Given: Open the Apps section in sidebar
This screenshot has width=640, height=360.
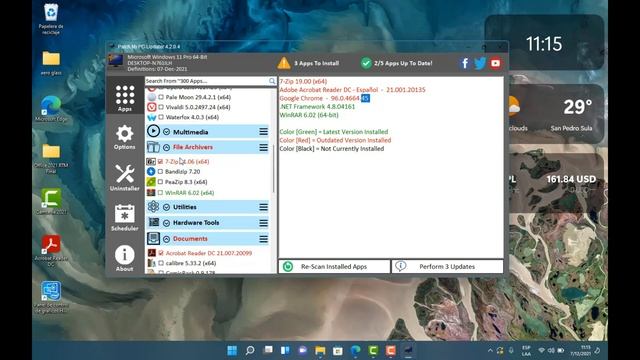Looking at the screenshot, I should tap(124, 98).
